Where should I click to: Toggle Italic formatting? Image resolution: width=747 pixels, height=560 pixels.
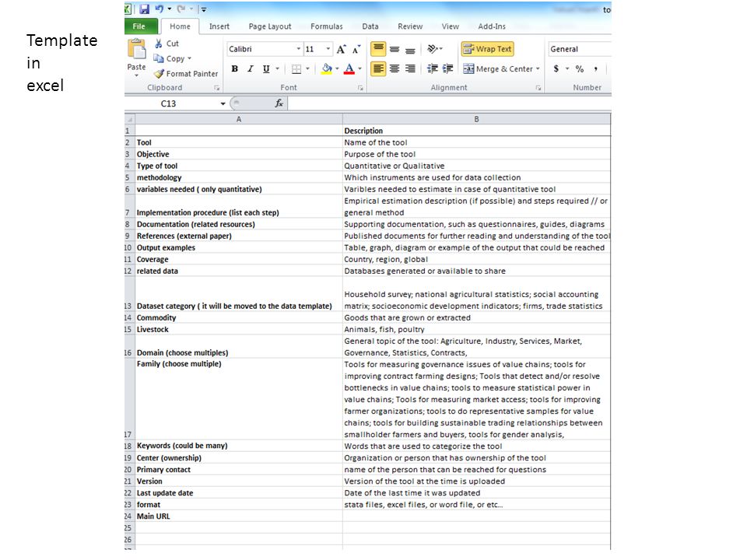tap(250, 68)
